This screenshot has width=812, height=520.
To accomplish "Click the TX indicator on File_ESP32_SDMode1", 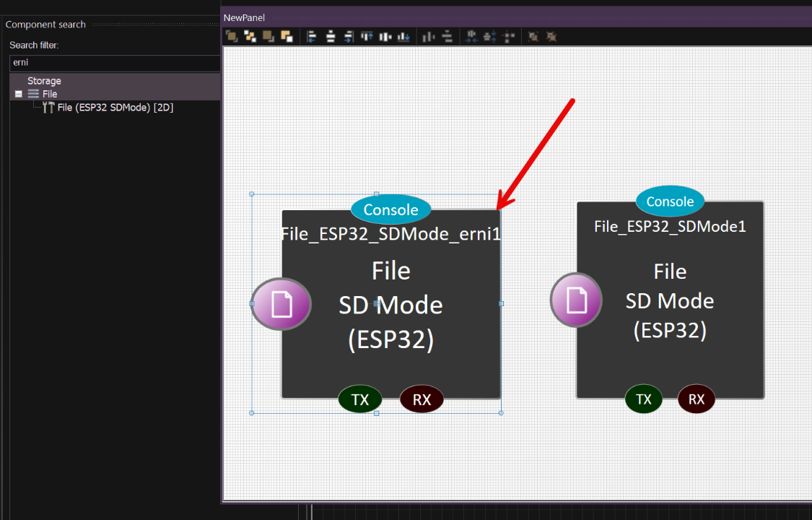I will [644, 399].
